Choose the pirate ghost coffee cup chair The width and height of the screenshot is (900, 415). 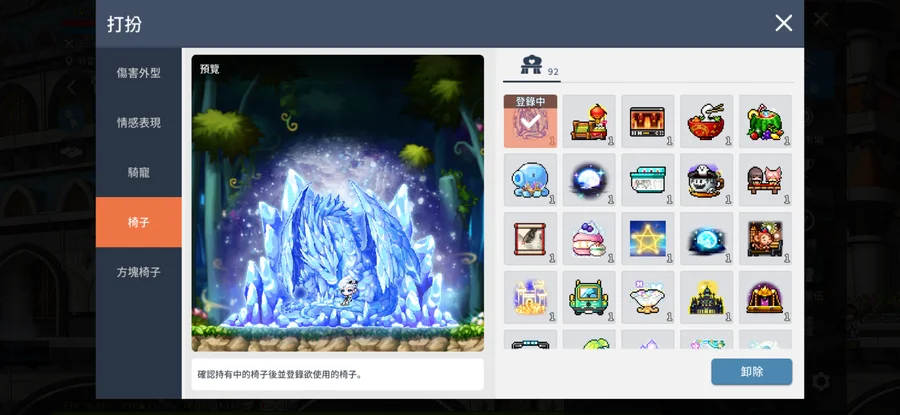pyautogui.click(x=706, y=181)
